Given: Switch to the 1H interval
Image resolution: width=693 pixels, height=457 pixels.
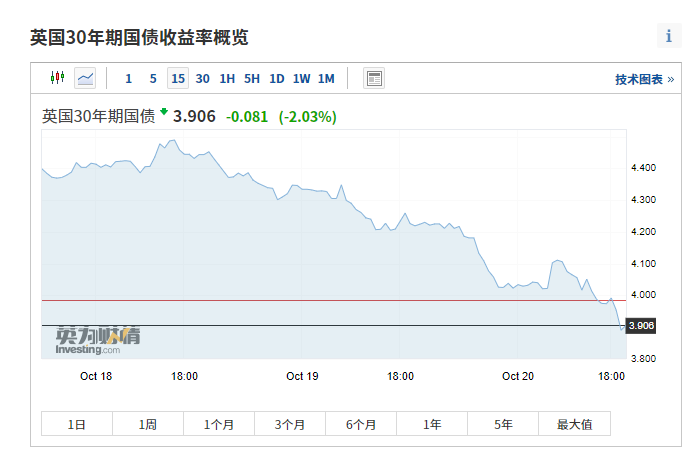Looking at the screenshot, I should pos(227,79).
